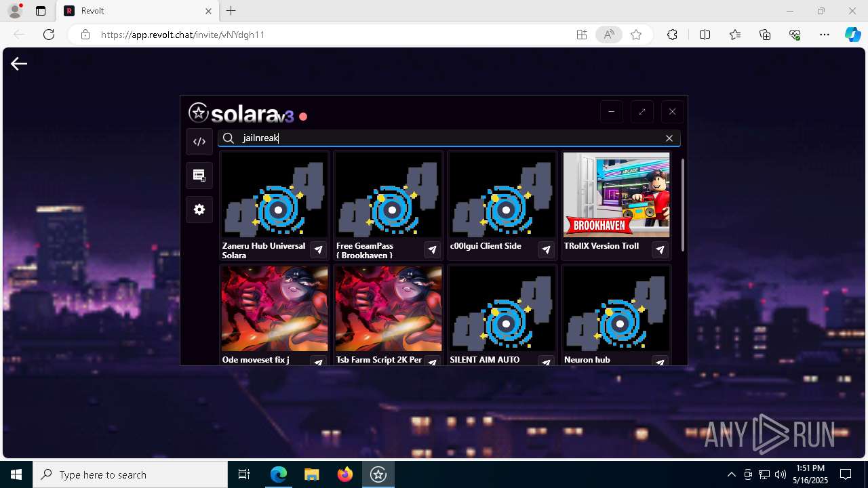This screenshot has height=488, width=868.
Task: Open Tsb Farm Script thumbnail
Action: pos(389,309)
